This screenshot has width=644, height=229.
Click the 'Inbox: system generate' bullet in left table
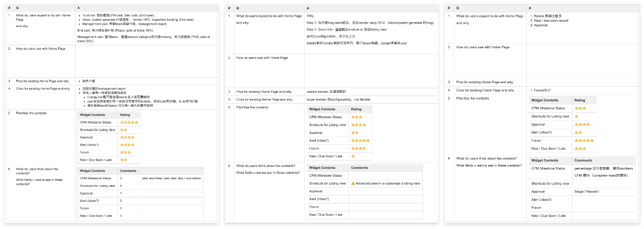[138, 20]
